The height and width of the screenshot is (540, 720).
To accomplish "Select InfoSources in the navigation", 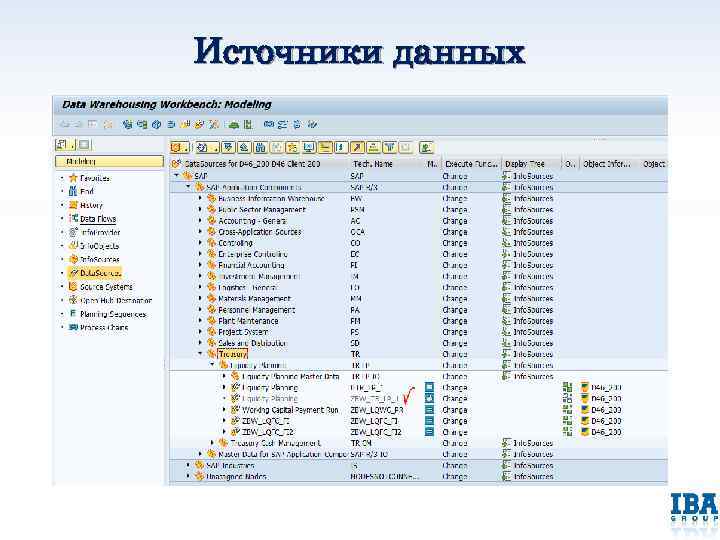I will click(x=100, y=259).
